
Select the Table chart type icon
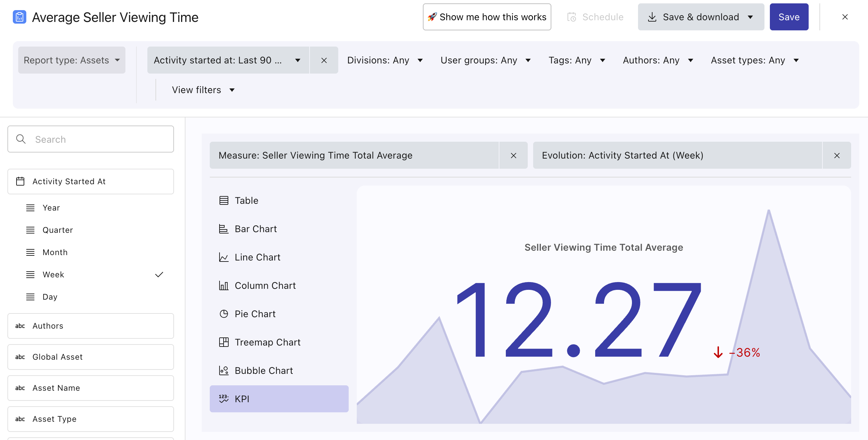(224, 200)
